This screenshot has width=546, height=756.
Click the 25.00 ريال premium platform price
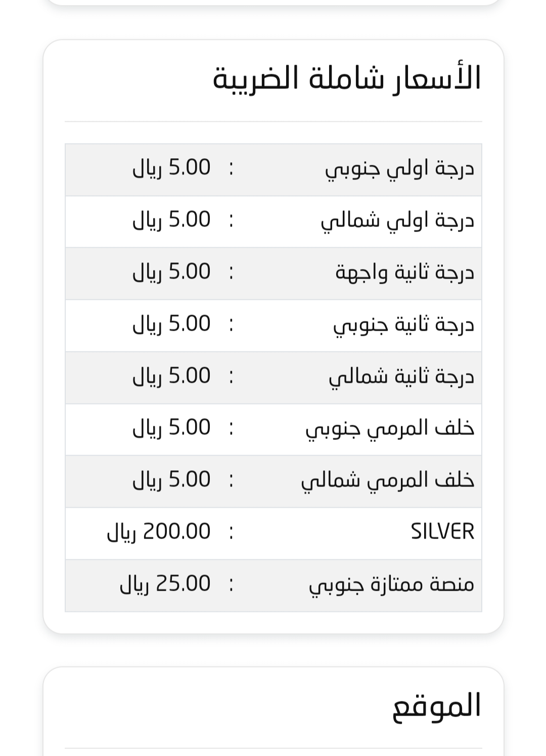pyautogui.click(x=165, y=584)
